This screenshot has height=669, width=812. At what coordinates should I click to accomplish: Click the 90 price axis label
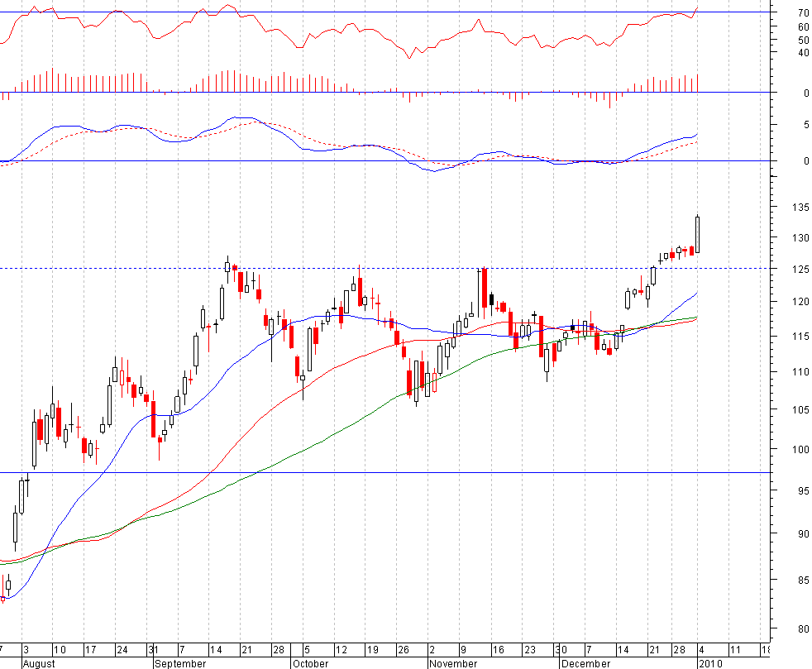coord(803,533)
